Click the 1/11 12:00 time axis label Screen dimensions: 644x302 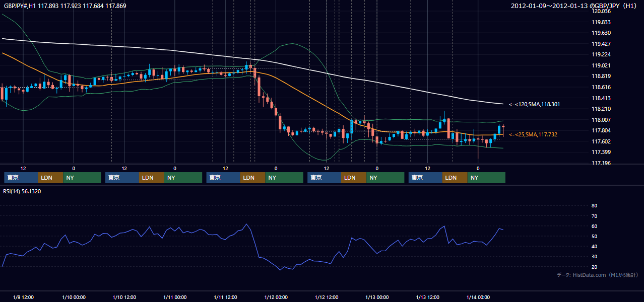pyautogui.click(x=225, y=297)
